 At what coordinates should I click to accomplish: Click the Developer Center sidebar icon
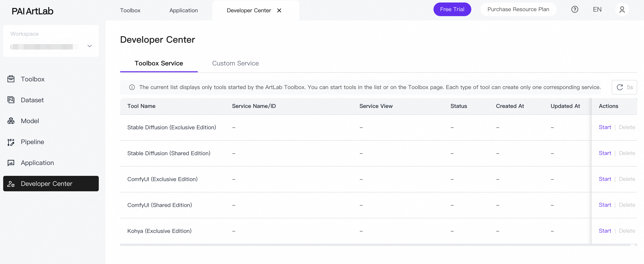(x=11, y=184)
